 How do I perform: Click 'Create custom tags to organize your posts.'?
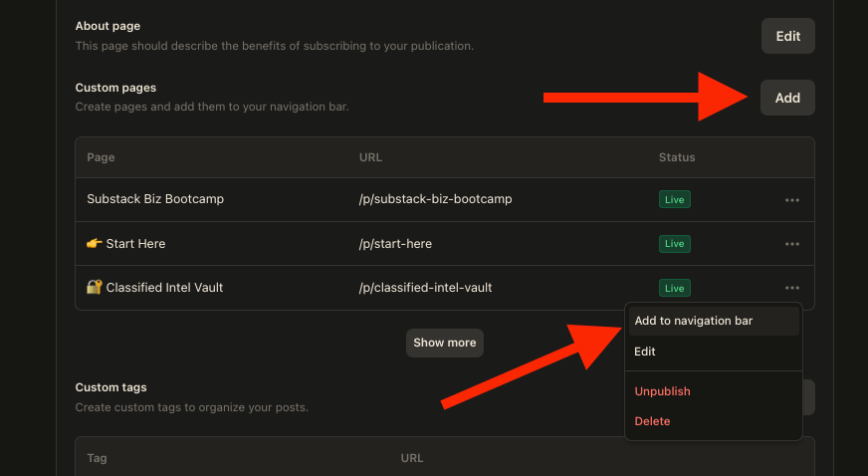tap(191, 407)
